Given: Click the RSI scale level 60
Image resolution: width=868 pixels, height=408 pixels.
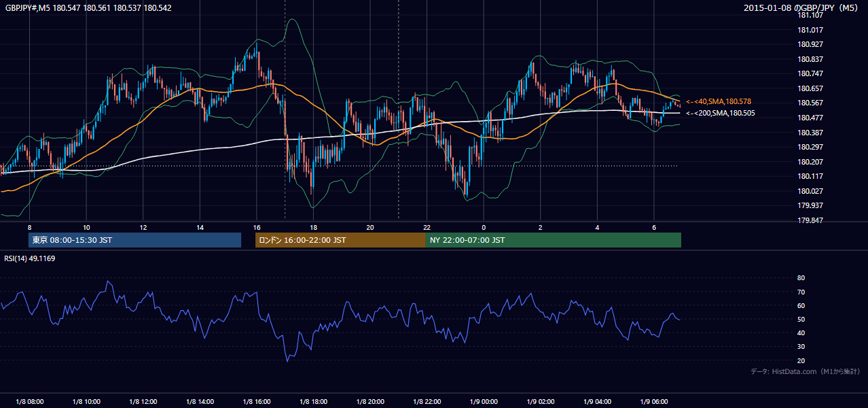Looking at the screenshot, I should (801, 305).
